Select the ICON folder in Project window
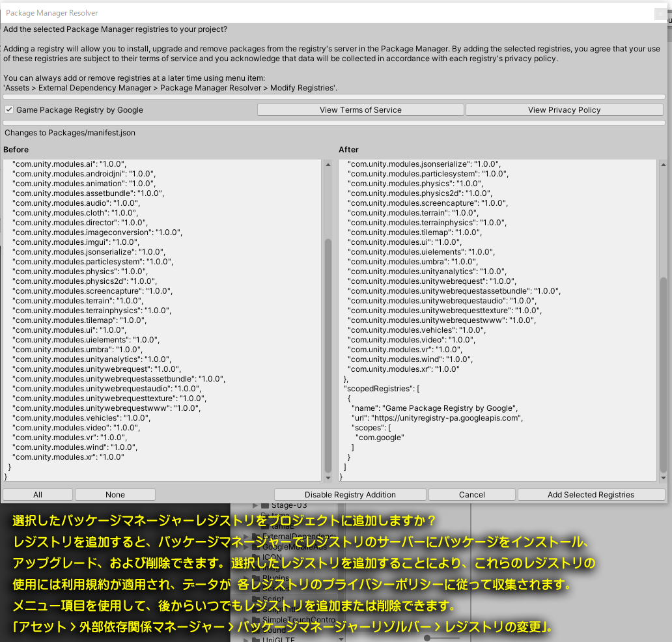Screen dimensions: 672x642 [x=272, y=557]
